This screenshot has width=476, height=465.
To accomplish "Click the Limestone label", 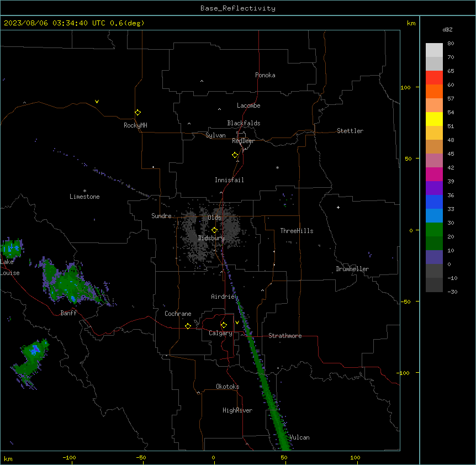I will [x=84, y=197].
